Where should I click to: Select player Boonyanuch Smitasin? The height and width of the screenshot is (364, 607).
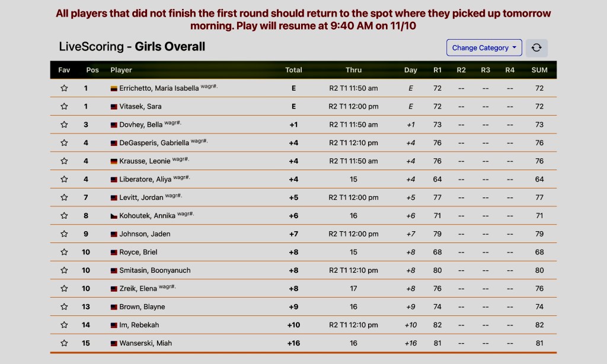click(x=155, y=270)
